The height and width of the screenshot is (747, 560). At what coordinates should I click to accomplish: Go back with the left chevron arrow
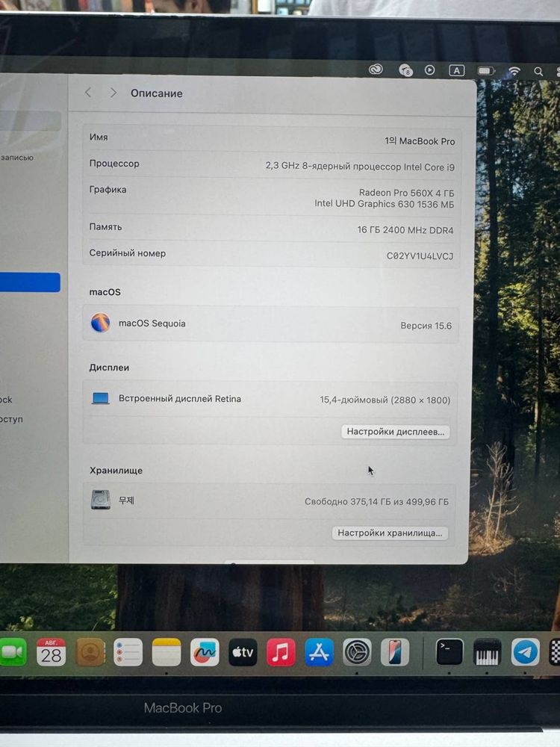click(88, 93)
